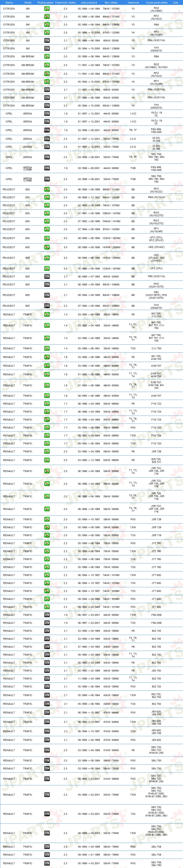Click the 01.1983 -> 06.1986 production years cell
This screenshot has height=868, width=183.
(89, 374)
